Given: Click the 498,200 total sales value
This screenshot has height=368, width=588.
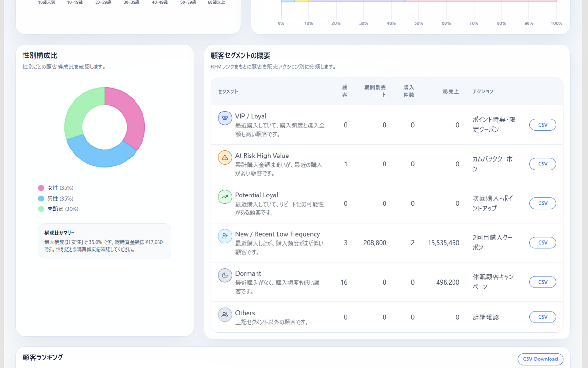Looking at the screenshot, I should click(448, 282).
